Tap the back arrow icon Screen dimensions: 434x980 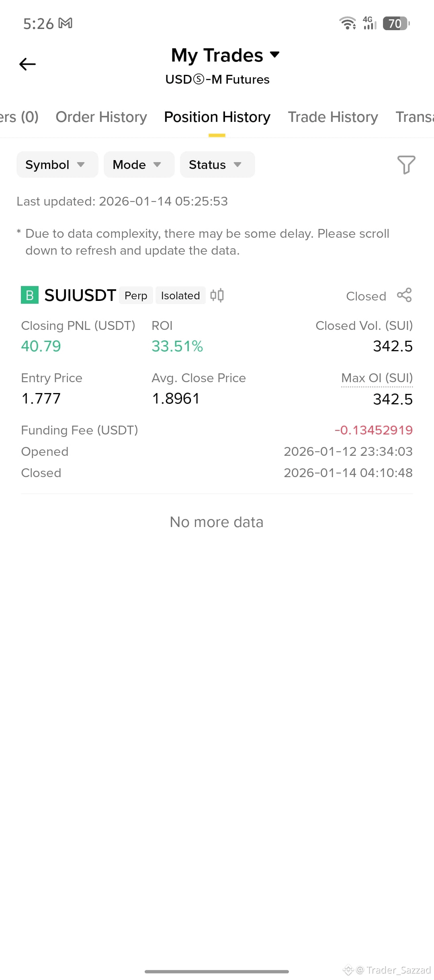[x=27, y=64]
